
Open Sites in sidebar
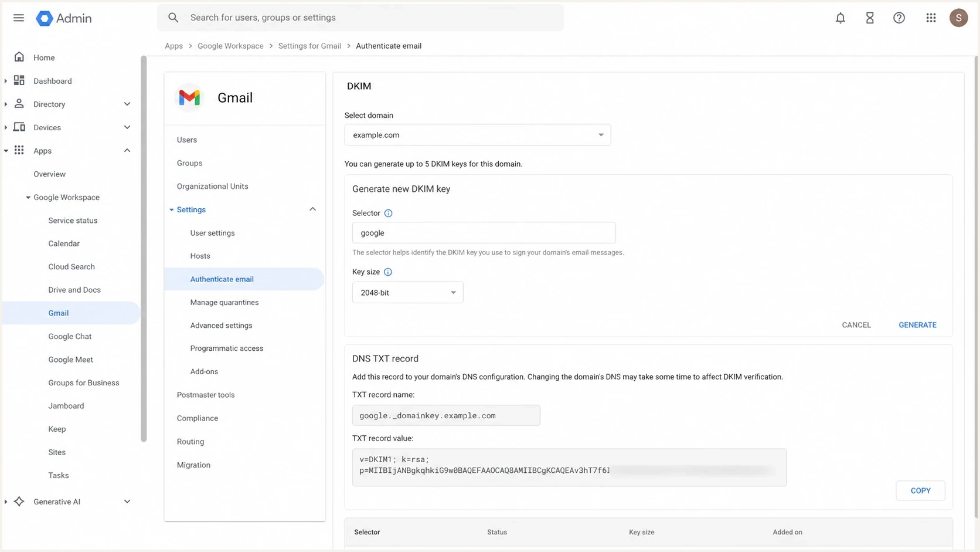[x=57, y=452]
